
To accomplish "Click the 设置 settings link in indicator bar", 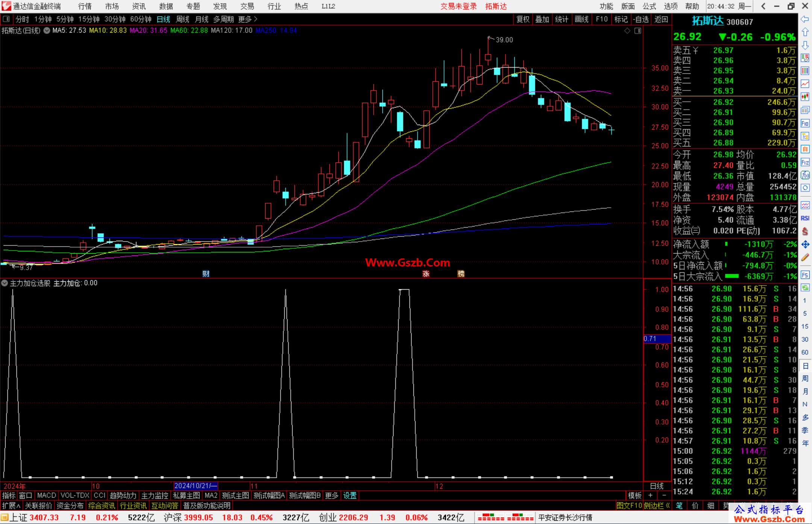I will pyautogui.click(x=350, y=495).
